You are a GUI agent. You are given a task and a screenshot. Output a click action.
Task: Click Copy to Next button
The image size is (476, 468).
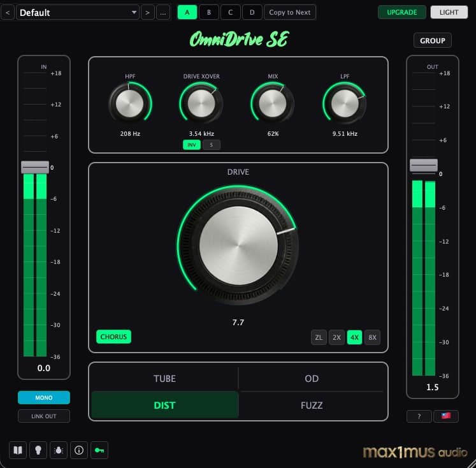click(x=290, y=13)
